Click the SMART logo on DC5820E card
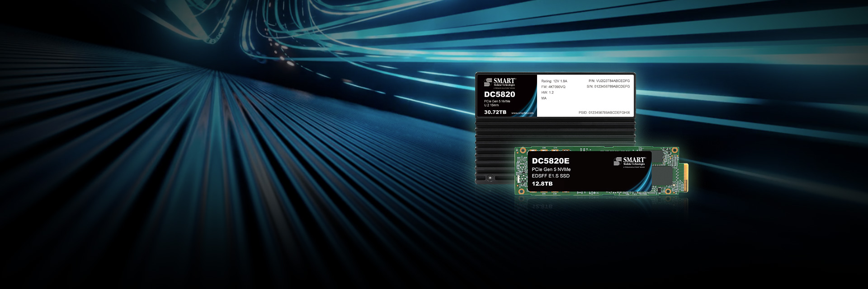The height and width of the screenshot is (289, 868). [x=629, y=161]
